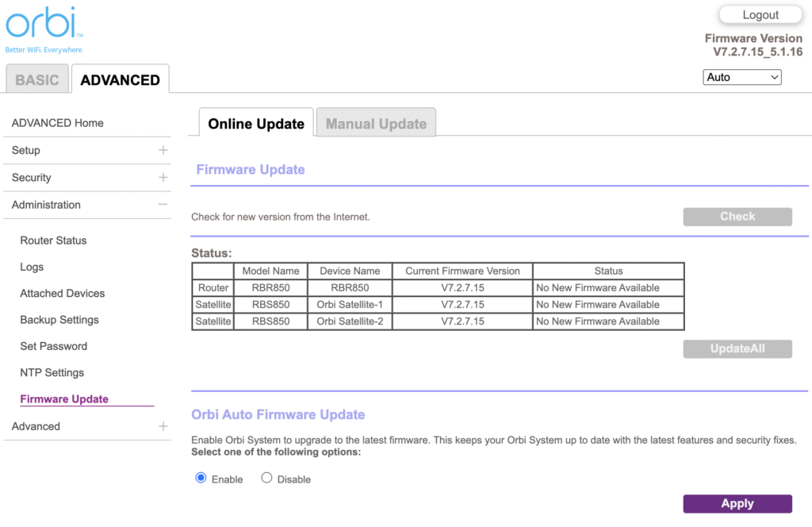Select the Disable auto firmware update option
The width and height of the screenshot is (812, 527).
266,478
